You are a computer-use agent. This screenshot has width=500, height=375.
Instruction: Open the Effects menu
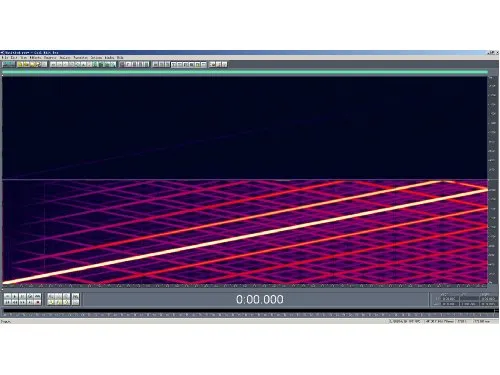[x=35, y=58]
